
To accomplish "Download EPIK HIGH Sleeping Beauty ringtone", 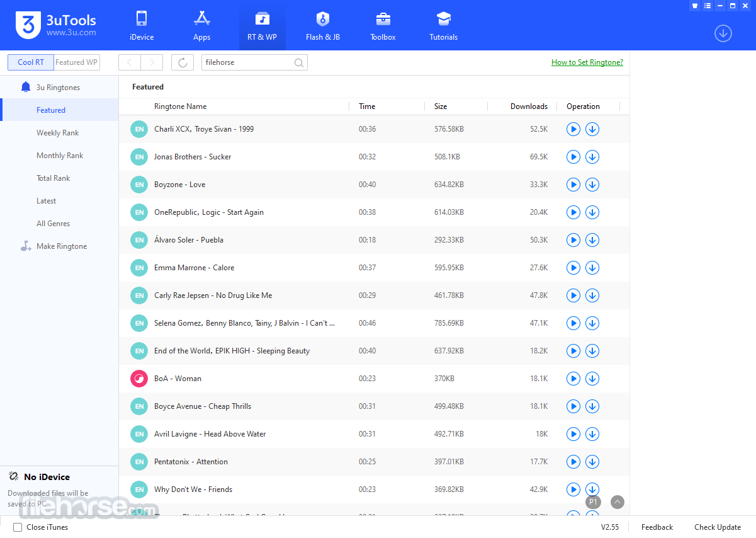I will tap(592, 351).
